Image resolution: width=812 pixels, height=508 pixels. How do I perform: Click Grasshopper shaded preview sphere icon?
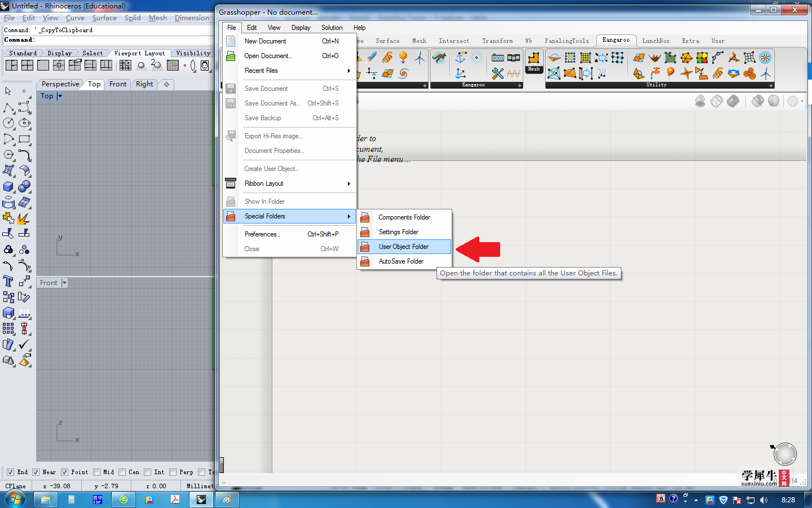point(774,100)
